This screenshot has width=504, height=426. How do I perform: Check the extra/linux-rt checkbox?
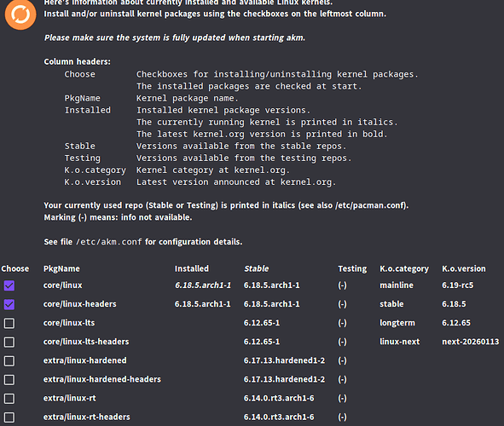9,399
